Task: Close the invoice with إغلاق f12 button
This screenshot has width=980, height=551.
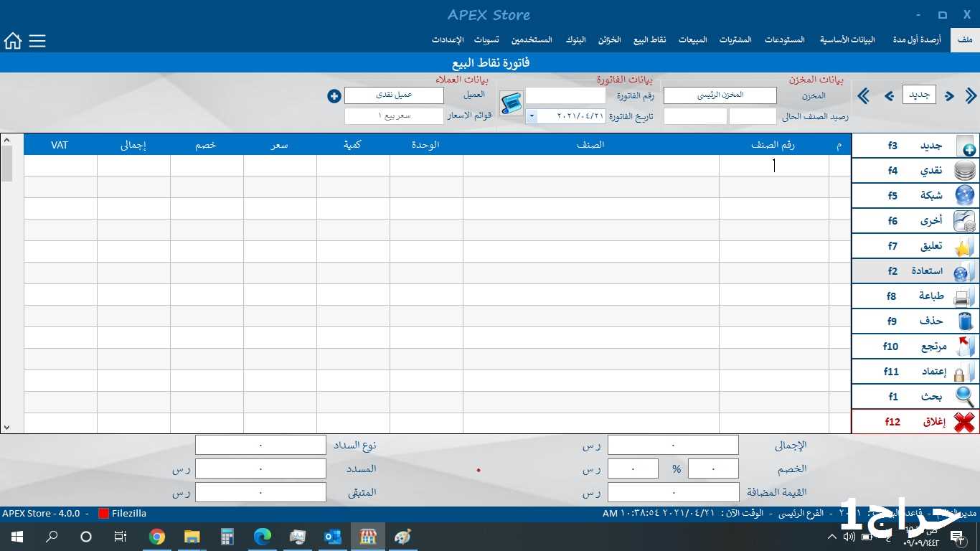Action: click(915, 422)
